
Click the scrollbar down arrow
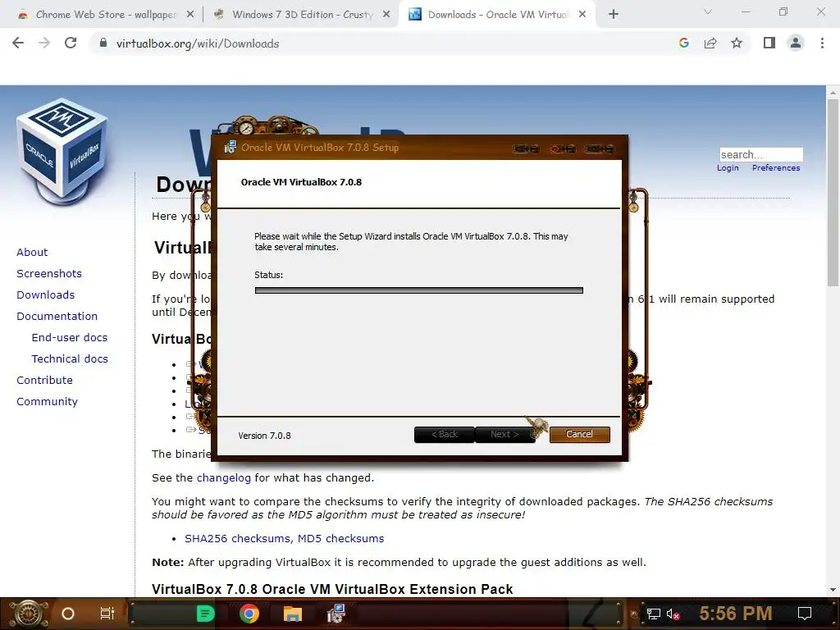(x=833, y=590)
